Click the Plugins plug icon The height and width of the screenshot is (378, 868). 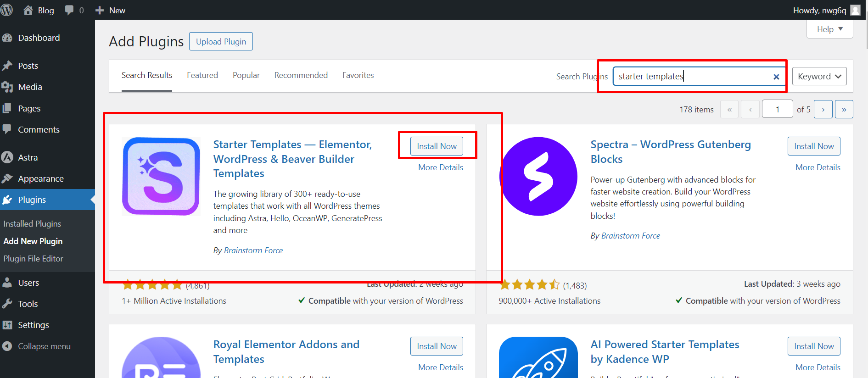pos(7,200)
